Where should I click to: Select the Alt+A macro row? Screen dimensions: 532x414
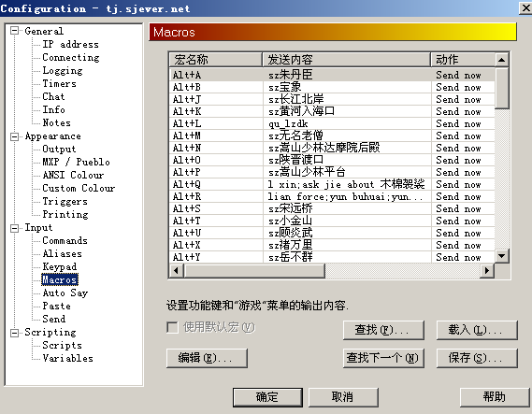tap(332, 75)
